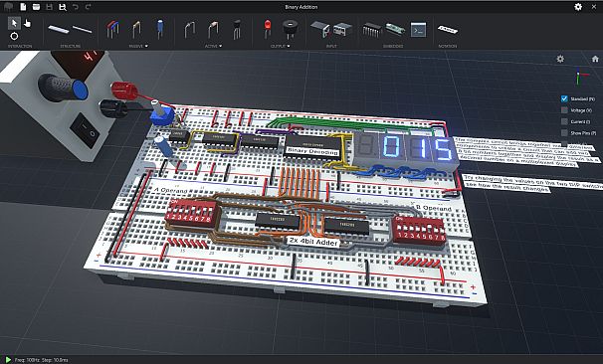Pick the second Input group component
Viewport: 603px width, 364px height.
(x=342, y=29)
